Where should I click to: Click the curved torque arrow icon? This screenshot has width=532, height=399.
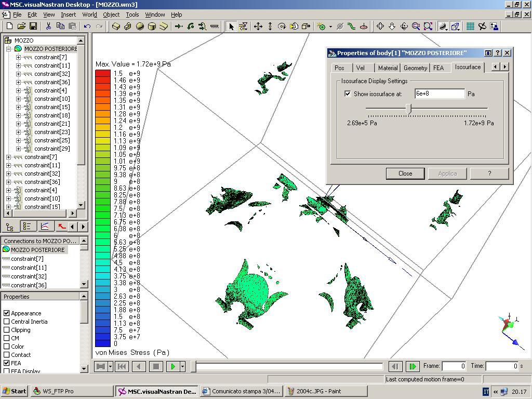tap(190, 26)
